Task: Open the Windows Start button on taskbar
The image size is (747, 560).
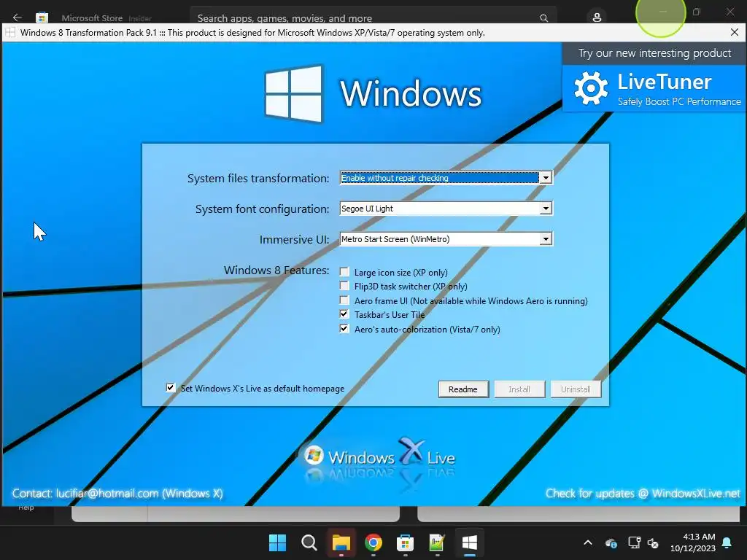Action: [277, 542]
